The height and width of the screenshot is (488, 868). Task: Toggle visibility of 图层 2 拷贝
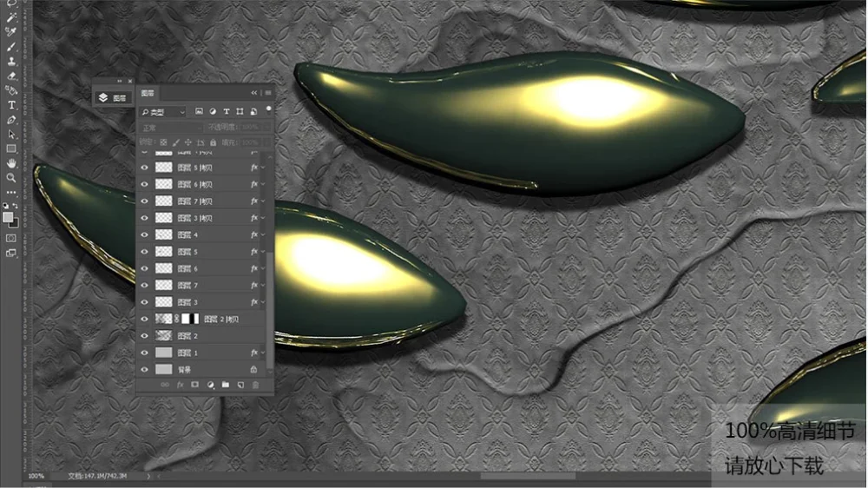(144, 319)
